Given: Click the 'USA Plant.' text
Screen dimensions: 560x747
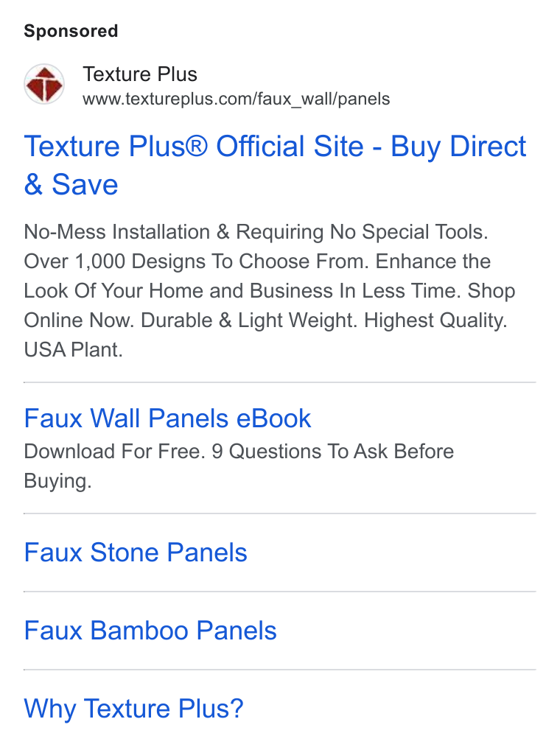Looking at the screenshot, I should coord(74,350).
